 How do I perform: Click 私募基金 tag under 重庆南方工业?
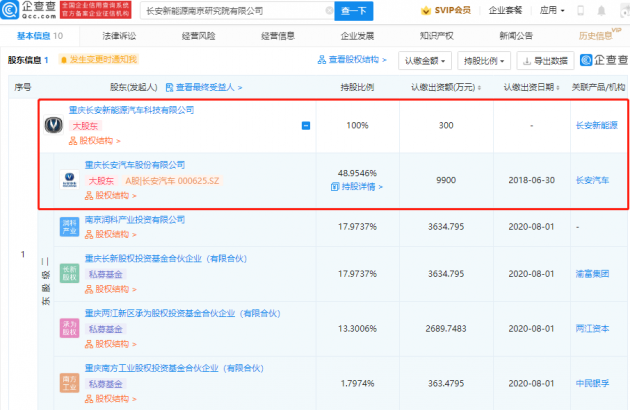click(x=106, y=384)
